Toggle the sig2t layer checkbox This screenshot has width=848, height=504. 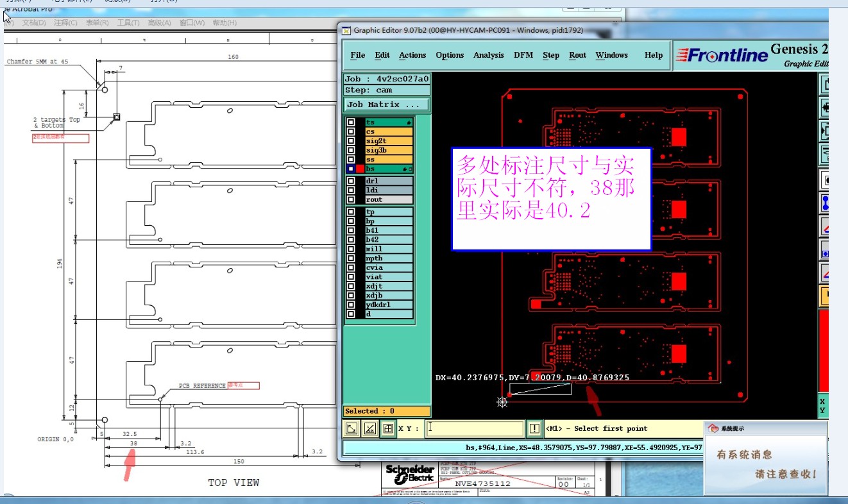point(351,141)
